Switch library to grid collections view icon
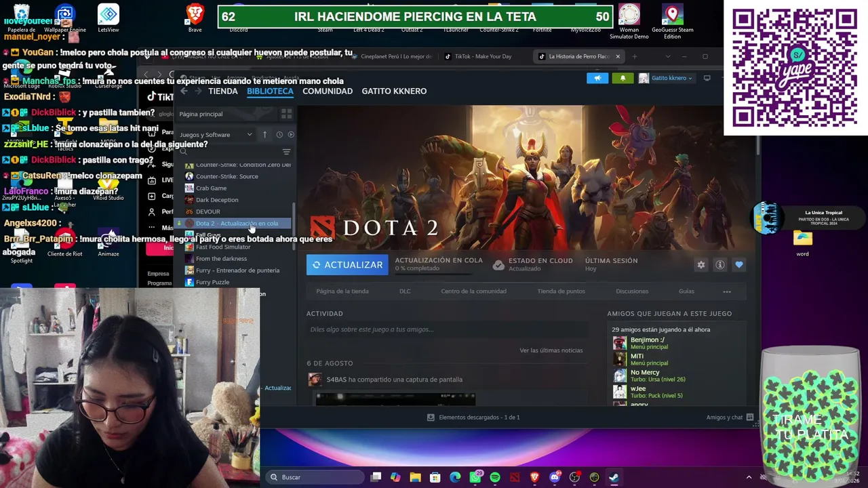 click(286, 114)
